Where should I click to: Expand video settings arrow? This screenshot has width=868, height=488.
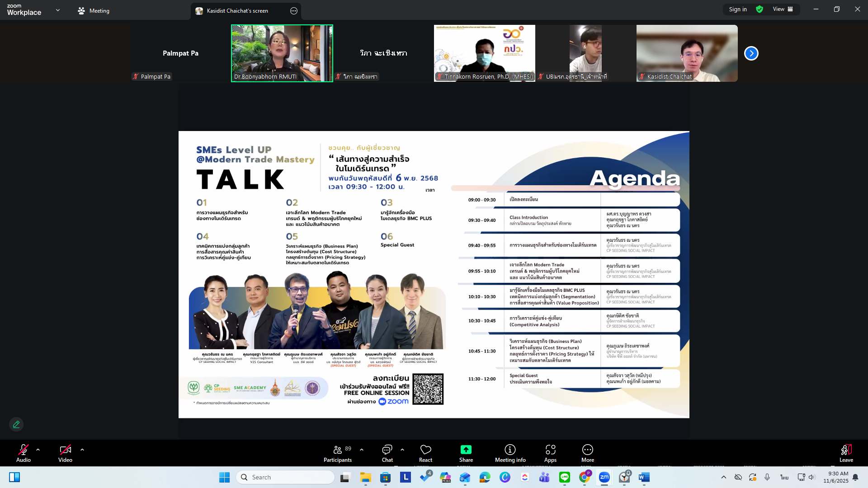click(x=82, y=450)
